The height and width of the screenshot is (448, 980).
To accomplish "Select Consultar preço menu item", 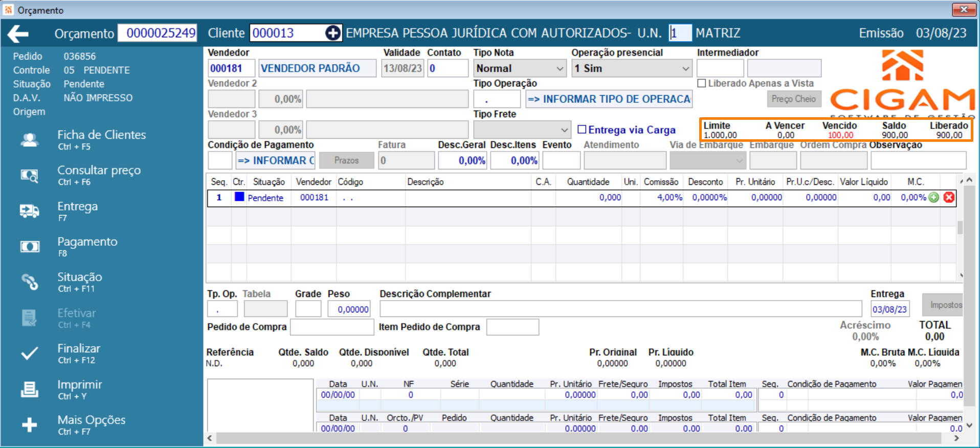I will [99, 176].
